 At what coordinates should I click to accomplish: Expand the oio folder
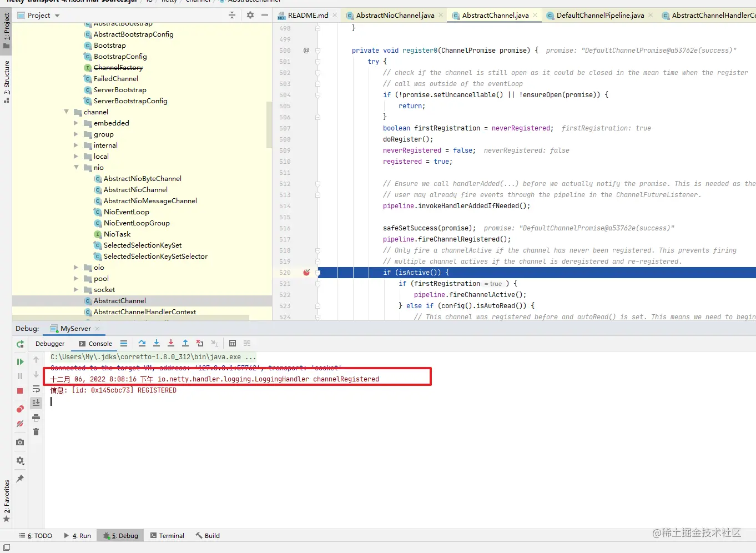pos(76,268)
